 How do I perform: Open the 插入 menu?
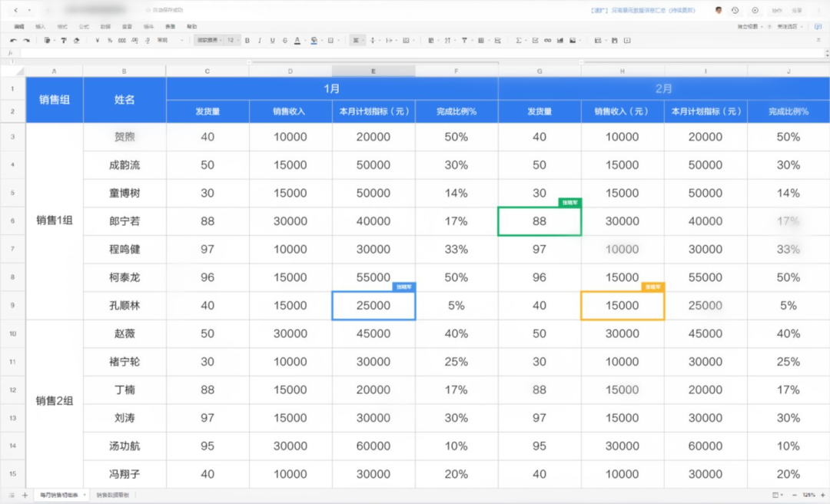pyautogui.click(x=40, y=26)
